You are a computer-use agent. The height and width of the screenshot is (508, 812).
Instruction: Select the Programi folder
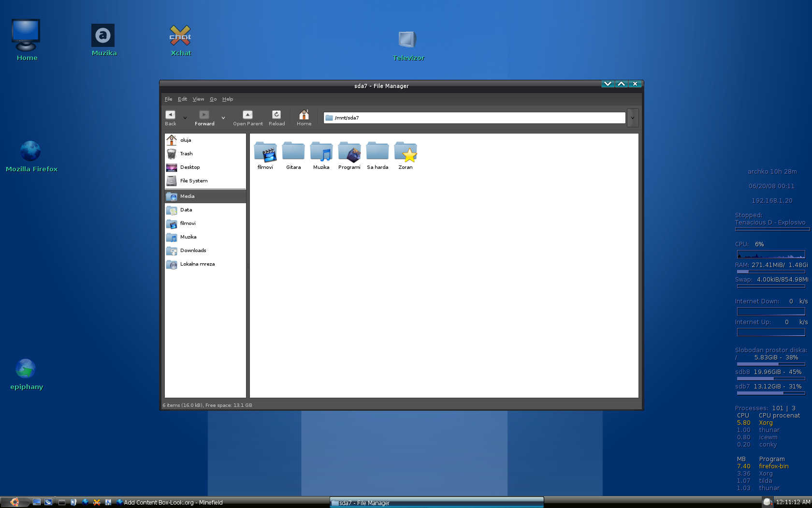[349, 156]
